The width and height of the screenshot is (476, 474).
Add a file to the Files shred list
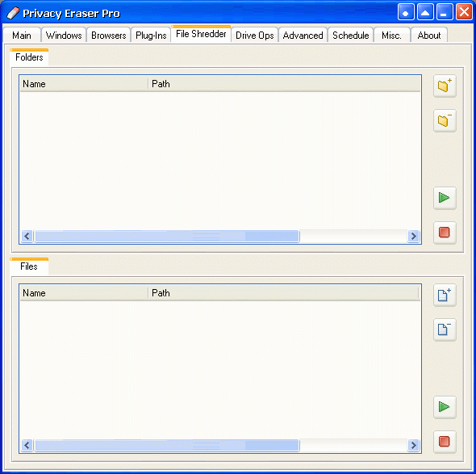click(445, 295)
